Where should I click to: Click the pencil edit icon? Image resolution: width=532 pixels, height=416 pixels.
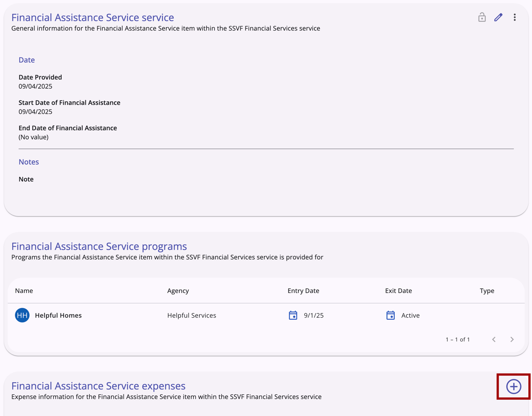(x=498, y=17)
